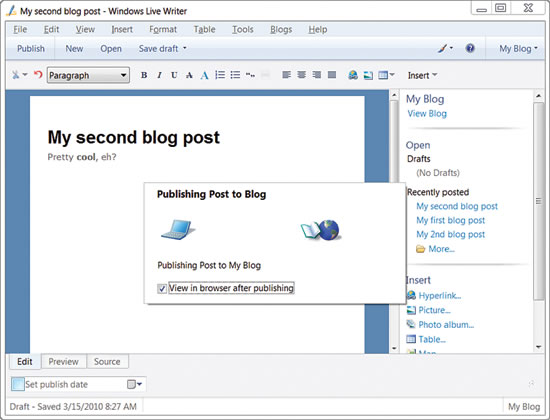Open the Blogs menu
Image resolution: width=550 pixels, height=420 pixels.
click(281, 29)
